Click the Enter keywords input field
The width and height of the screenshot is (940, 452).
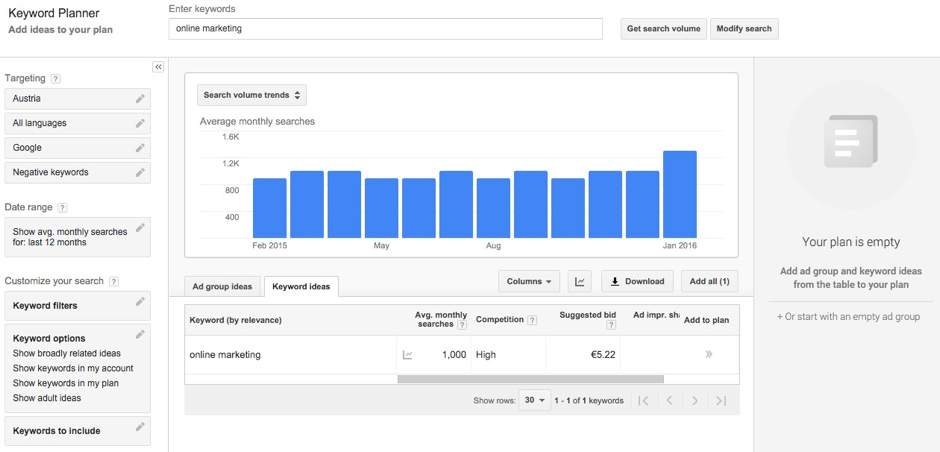pyautogui.click(x=385, y=29)
